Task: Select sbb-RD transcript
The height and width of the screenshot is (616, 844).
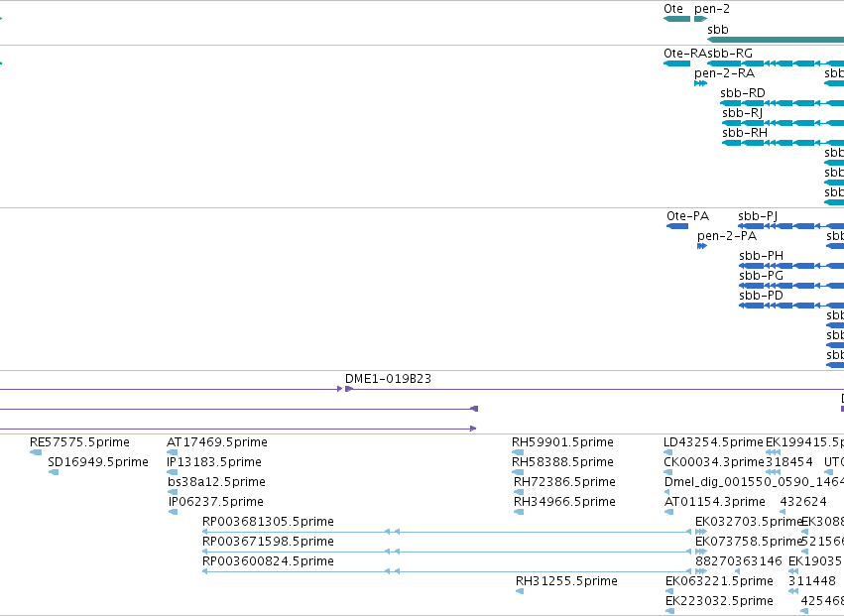Action: pyautogui.click(x=783, y=103)
